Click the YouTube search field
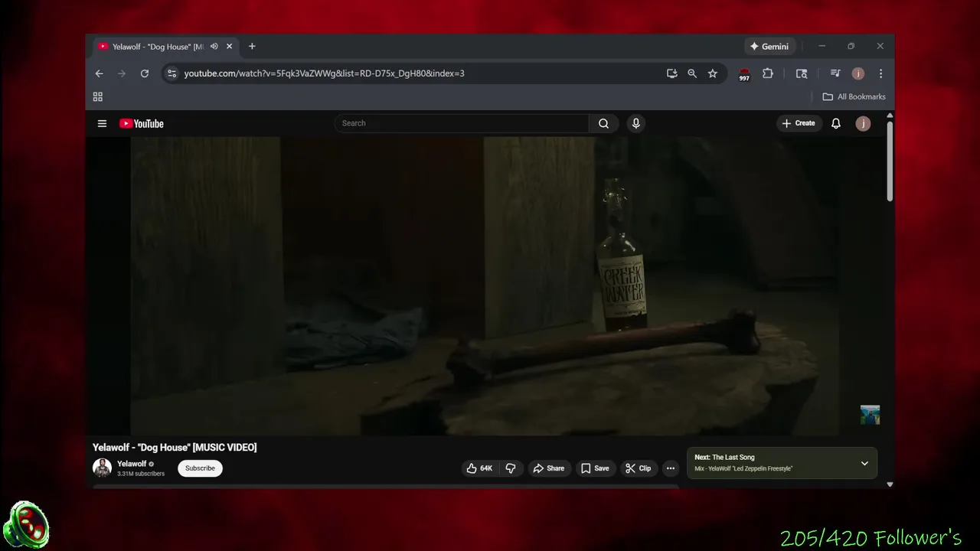The image size is (980, 551). pyautogui.click(x=462, y=123)
